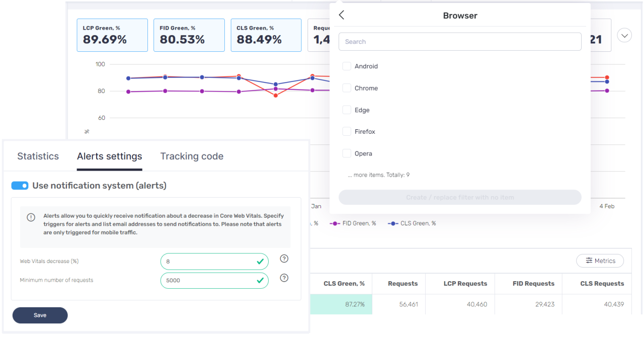Click the back arrow in Browser panel
Image resolution: width=644 pixels, height=342 pixels.
pos(342,15)
